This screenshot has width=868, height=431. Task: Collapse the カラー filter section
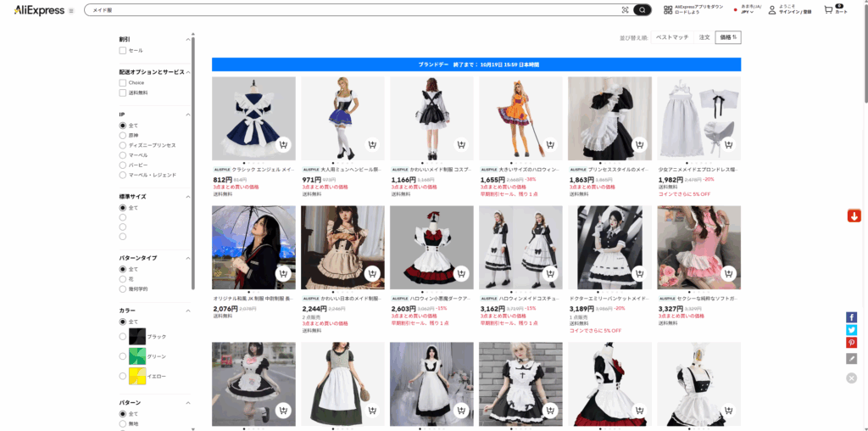[187, 311]
